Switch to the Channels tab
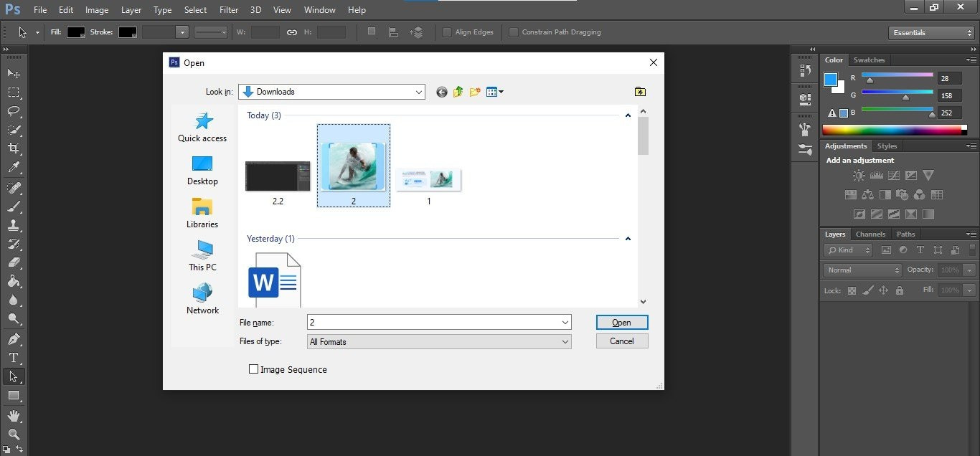The image size is (980, 456). click(x=870, y=234)
